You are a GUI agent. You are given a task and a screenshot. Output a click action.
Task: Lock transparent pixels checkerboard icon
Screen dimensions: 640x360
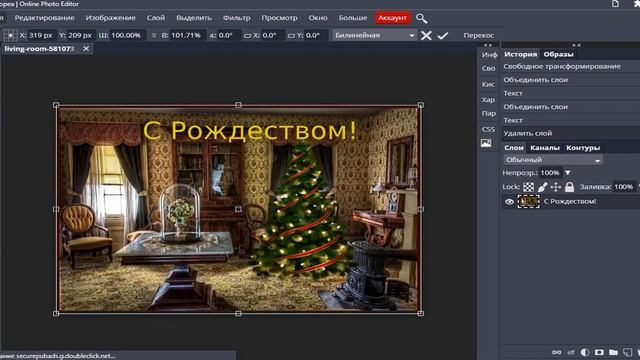point(529,187)
